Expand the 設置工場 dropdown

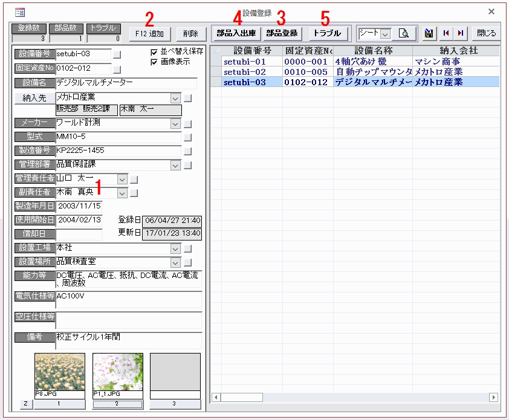point(176,249)
